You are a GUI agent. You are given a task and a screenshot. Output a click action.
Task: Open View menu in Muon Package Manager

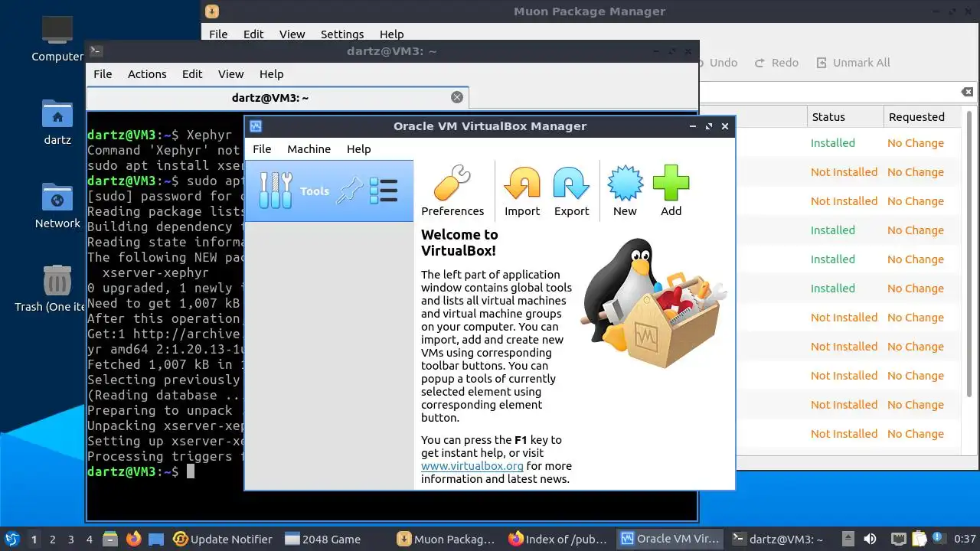[x=292, y=34]
